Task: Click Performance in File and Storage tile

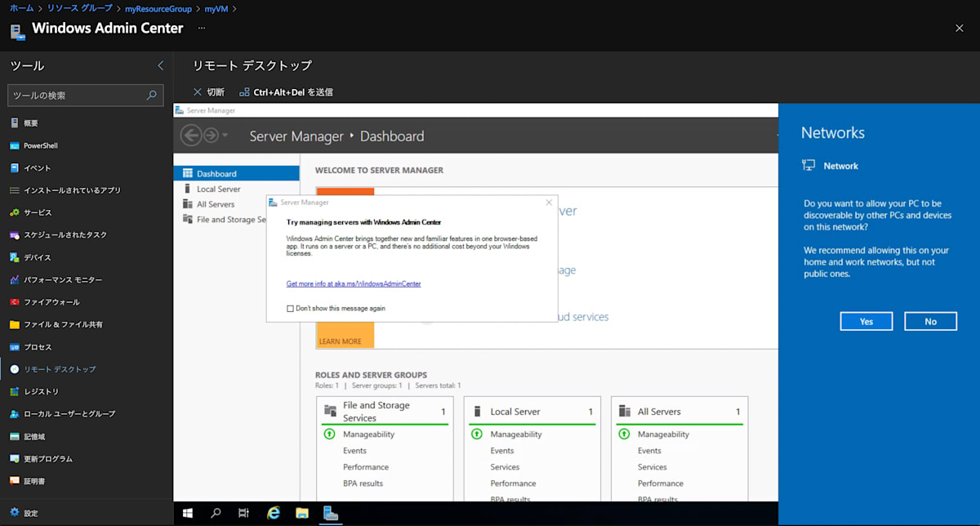Action: point(366,467)
